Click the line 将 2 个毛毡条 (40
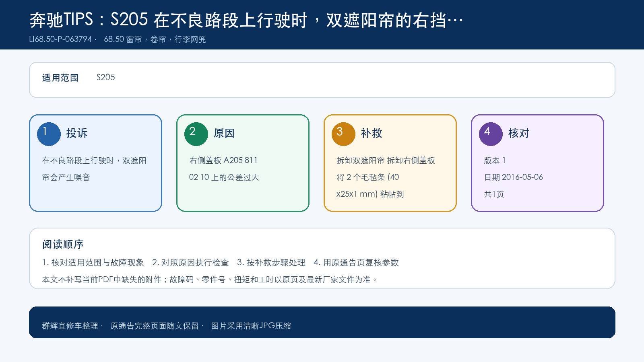Viewport: 644px width, 362px height. tap(368, 177)
